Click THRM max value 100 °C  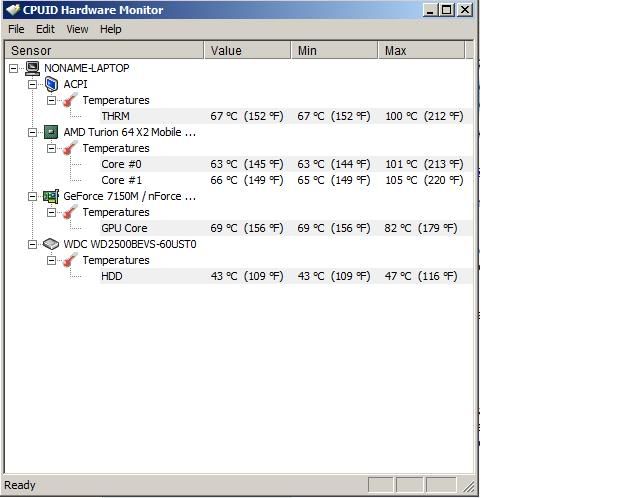coord(424,116)
